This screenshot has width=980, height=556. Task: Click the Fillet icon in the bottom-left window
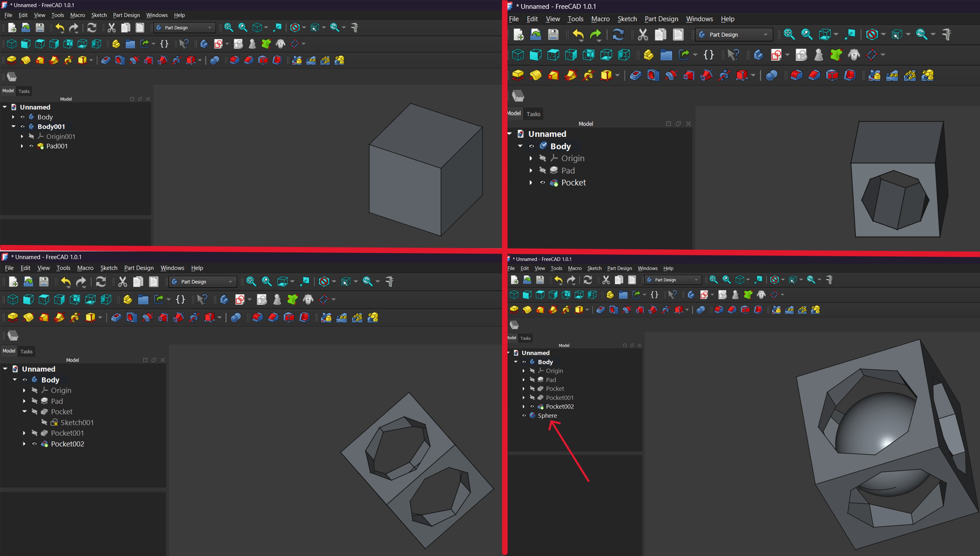(258, 317)
